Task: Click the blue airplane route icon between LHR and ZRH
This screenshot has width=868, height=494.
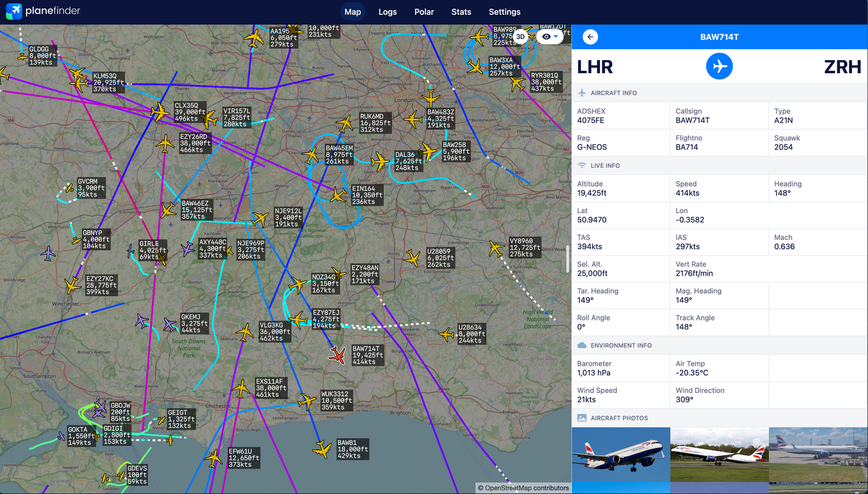Action: coord(719,66)
